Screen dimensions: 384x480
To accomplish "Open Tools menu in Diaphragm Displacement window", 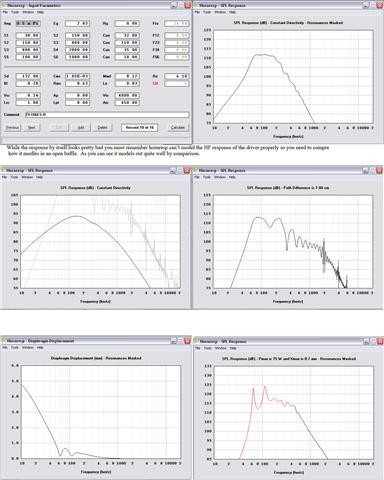I will click(x=15, y=348).
